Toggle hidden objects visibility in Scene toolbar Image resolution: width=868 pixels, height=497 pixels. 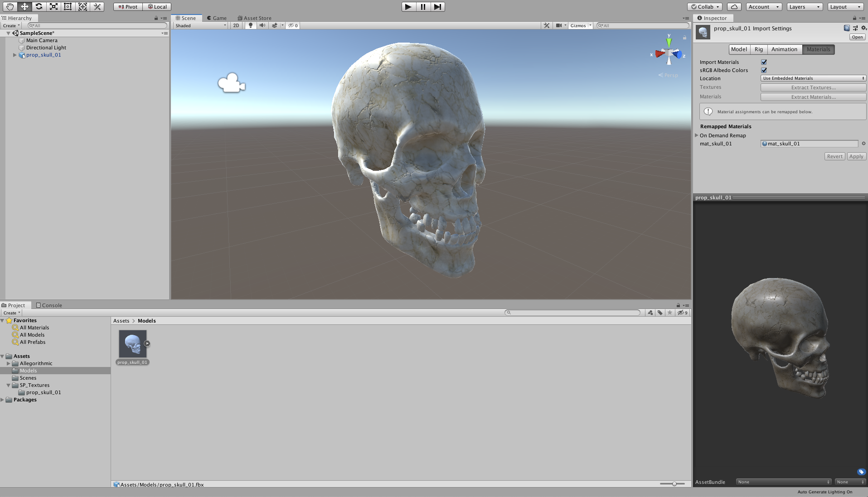click(293, 25)
